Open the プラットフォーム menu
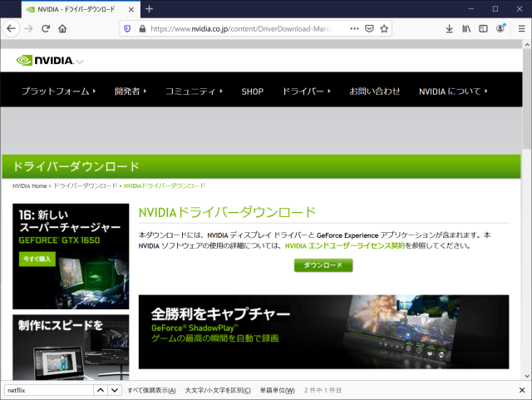 (58, 91)
